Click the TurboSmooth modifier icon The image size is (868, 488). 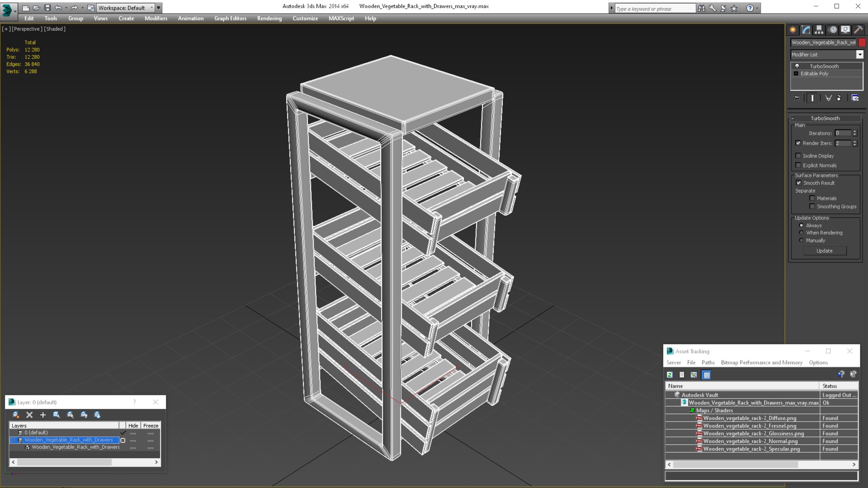point(797,66)
